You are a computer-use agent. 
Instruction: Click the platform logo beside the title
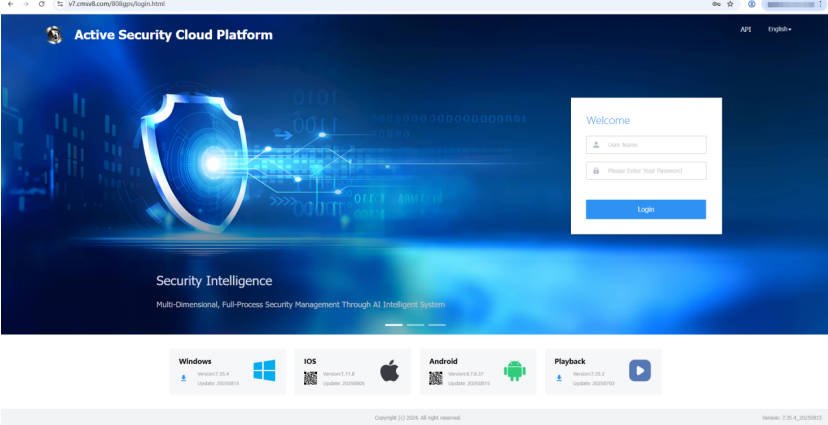(x=54, y=35)
